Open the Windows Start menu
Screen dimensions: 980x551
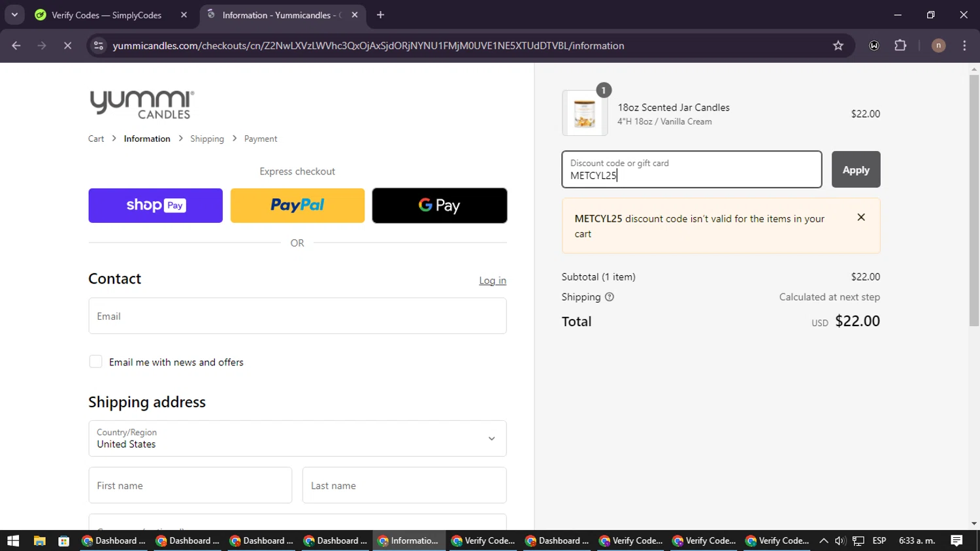pos(13,541)
